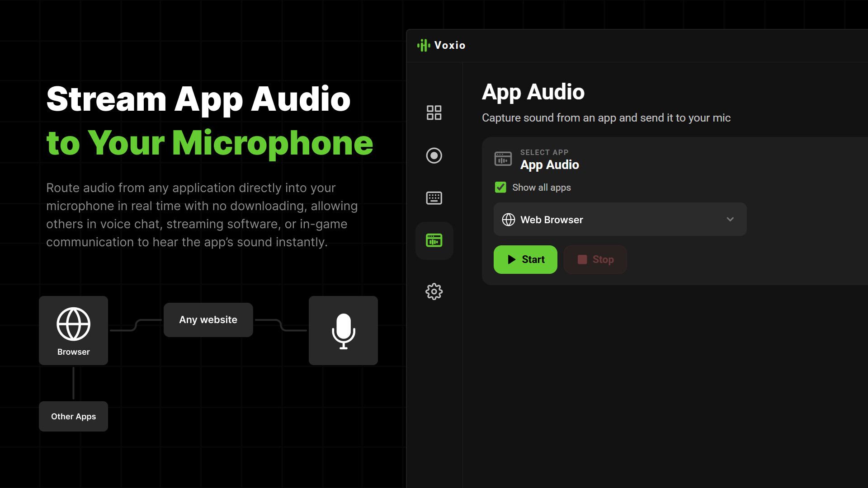Image resolution: width=868 pixels, height=488 pixels.
Task: Open the dashboard grid icon in sidebar
Action: [x=434, y=113]
